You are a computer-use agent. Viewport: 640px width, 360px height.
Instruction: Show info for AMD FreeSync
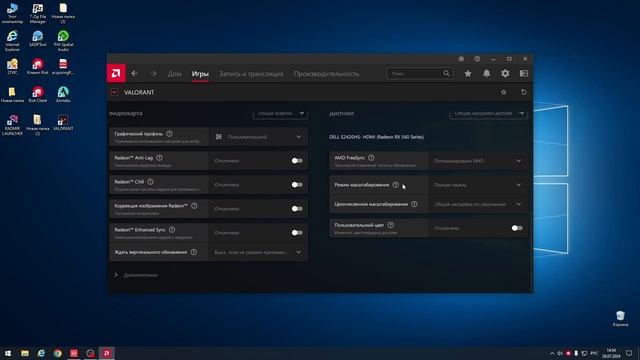point(371,158)
